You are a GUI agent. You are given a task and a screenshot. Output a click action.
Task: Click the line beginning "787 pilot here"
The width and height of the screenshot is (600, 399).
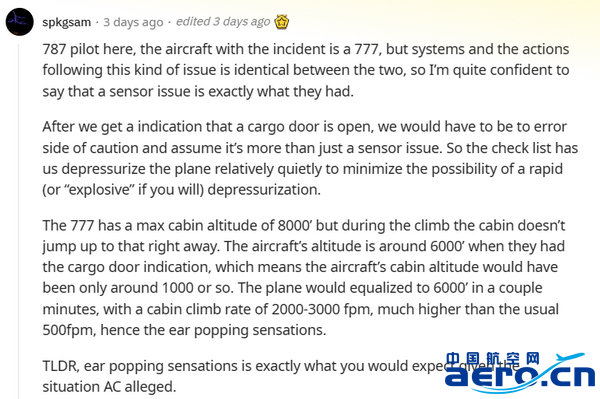306,49
